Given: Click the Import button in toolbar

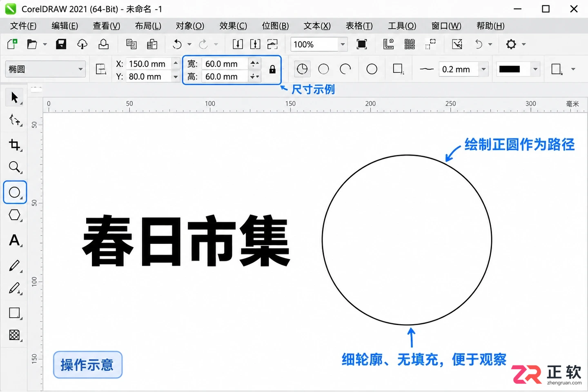Looking at the screenshot, I should click(x=238, y=44).
